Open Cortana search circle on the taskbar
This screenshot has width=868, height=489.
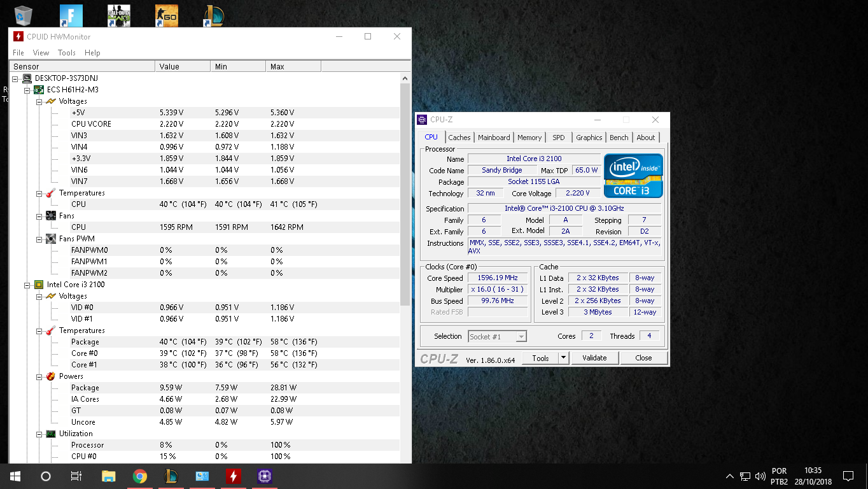click(x=45, y=476)
